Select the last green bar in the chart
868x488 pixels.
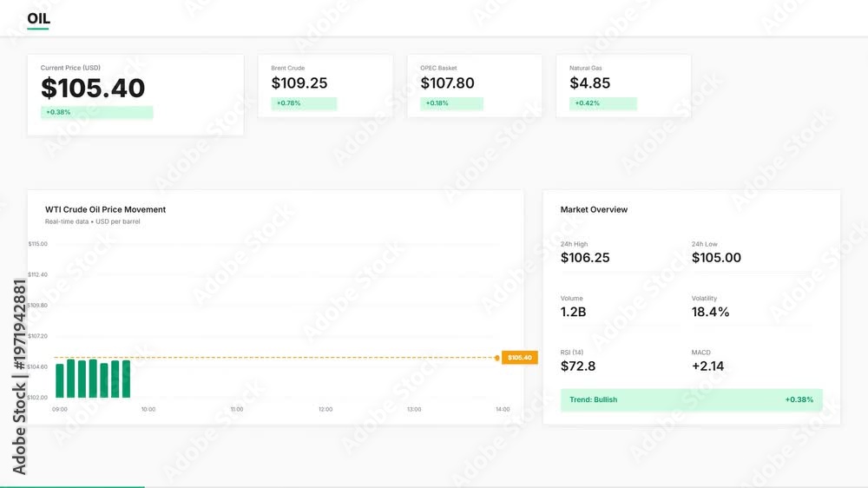(x=126, y=379)
